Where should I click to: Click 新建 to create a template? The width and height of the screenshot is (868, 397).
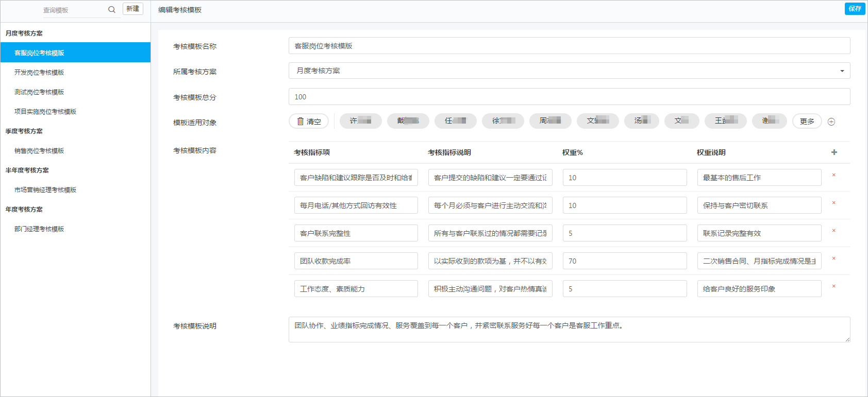coord(132,9)
